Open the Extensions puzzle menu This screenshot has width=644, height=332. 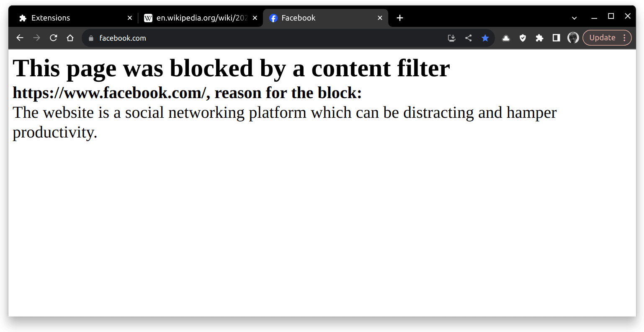[x=539, y=38]
